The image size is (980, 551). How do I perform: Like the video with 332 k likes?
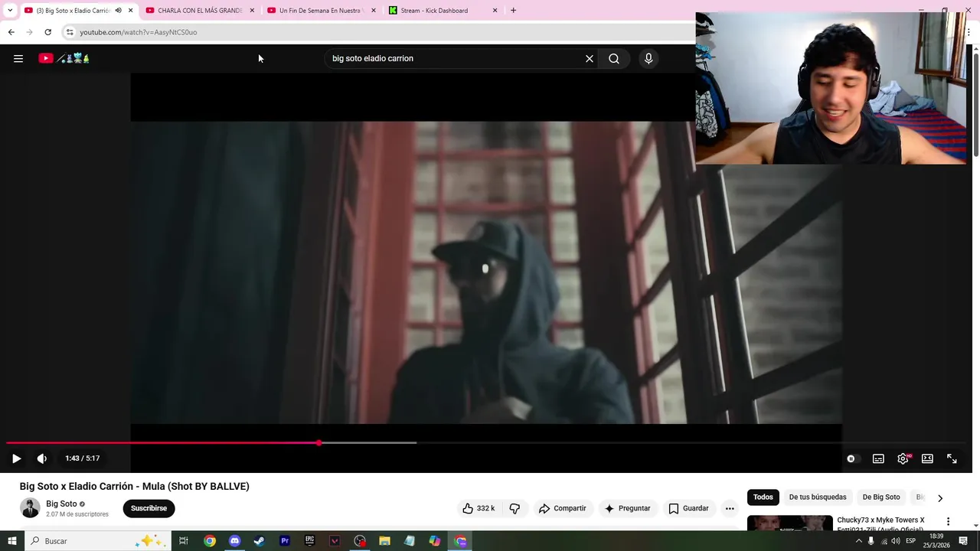(479, 508)
